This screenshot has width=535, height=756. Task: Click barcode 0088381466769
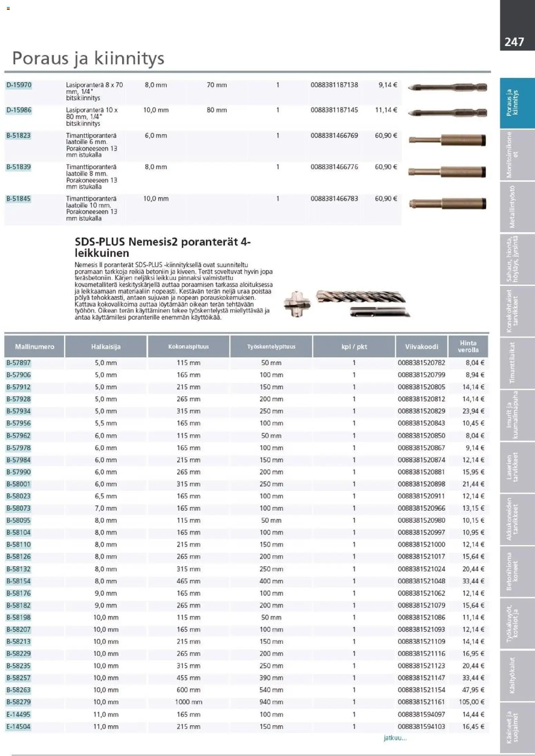point(334,136)
